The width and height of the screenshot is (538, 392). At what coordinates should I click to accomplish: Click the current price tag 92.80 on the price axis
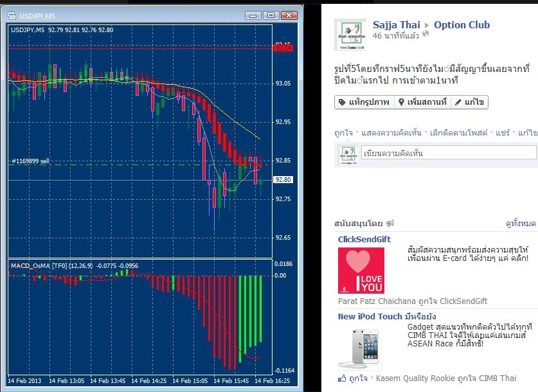283,180
